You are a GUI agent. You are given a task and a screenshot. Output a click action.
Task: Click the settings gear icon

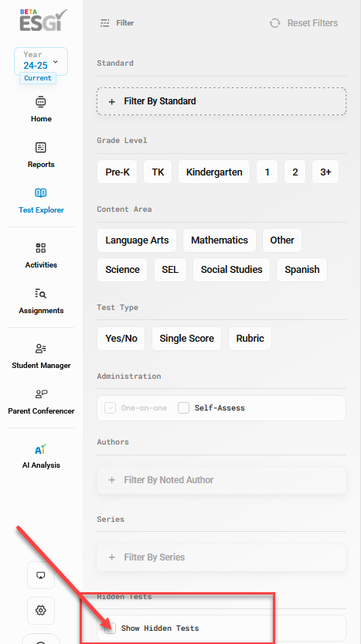[x=41, y=610]
